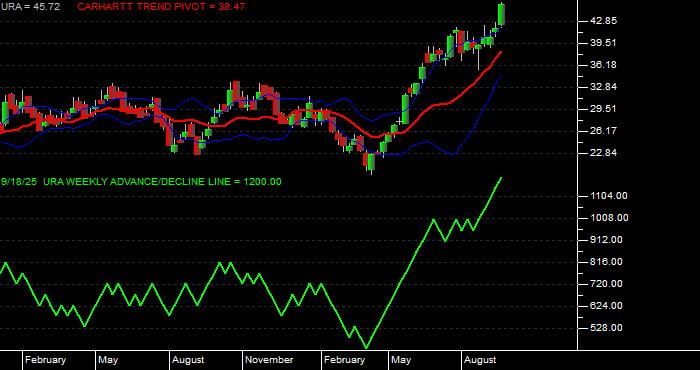700x370 pixels.
Task: Click the 29.51 price axis value
Action: point(603,109)
